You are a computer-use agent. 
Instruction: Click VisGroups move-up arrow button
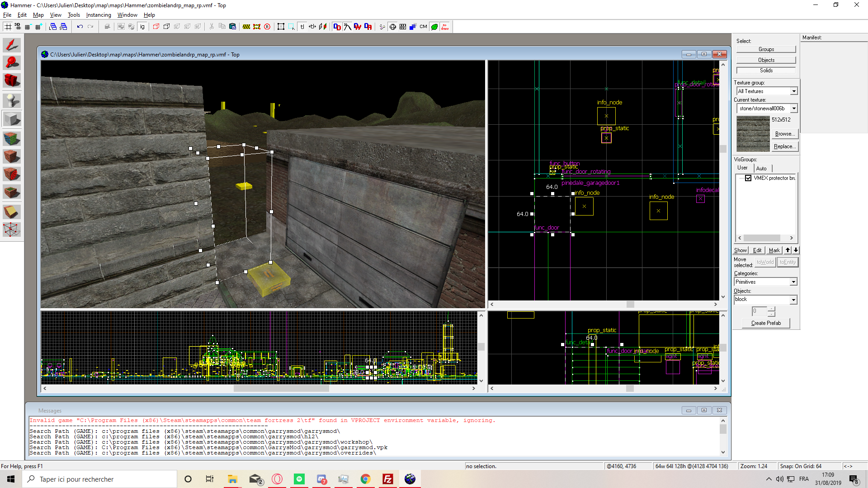788,250
